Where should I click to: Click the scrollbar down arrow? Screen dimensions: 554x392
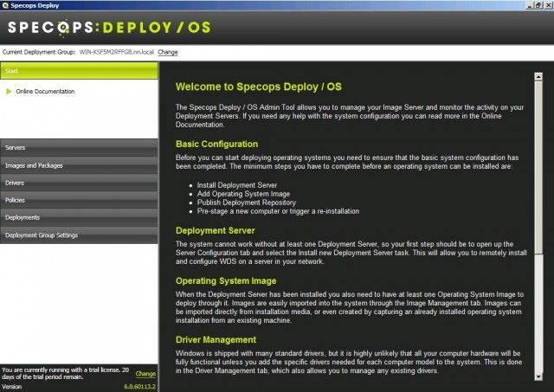coord(538,376)
